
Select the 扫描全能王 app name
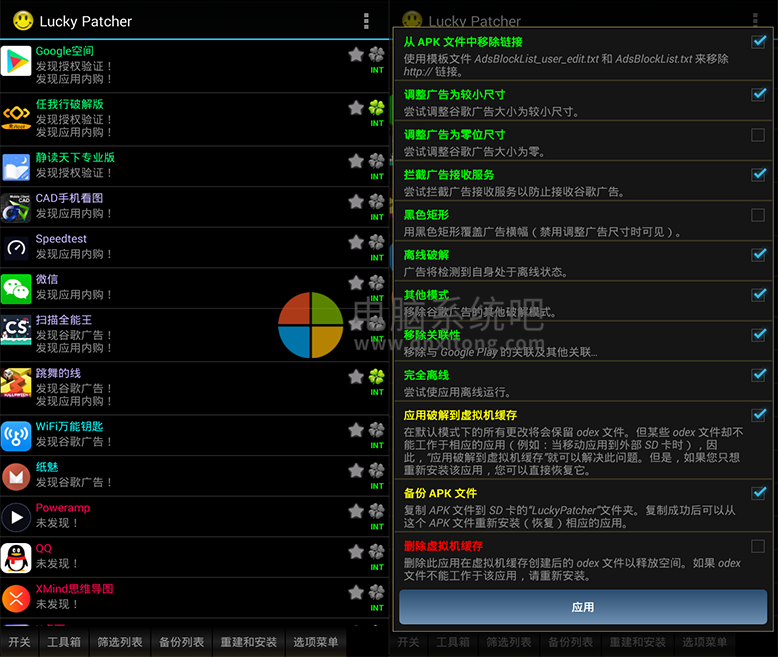64,320
